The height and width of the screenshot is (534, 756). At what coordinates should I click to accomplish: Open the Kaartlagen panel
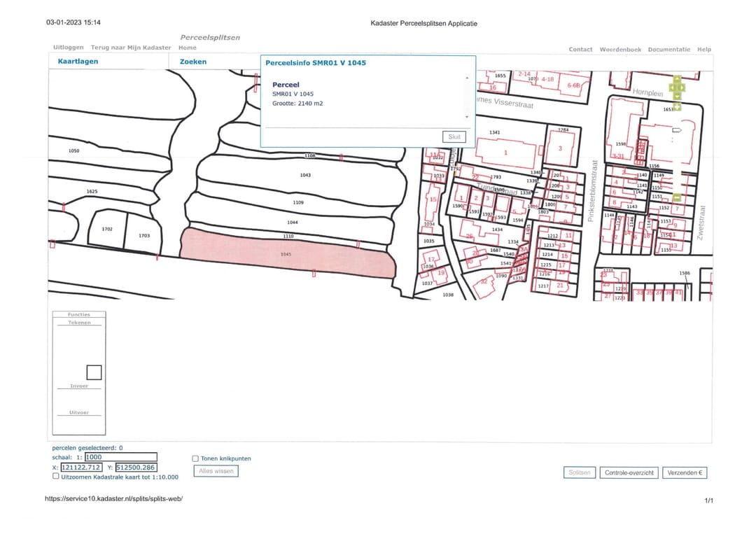tap(78, 62)
